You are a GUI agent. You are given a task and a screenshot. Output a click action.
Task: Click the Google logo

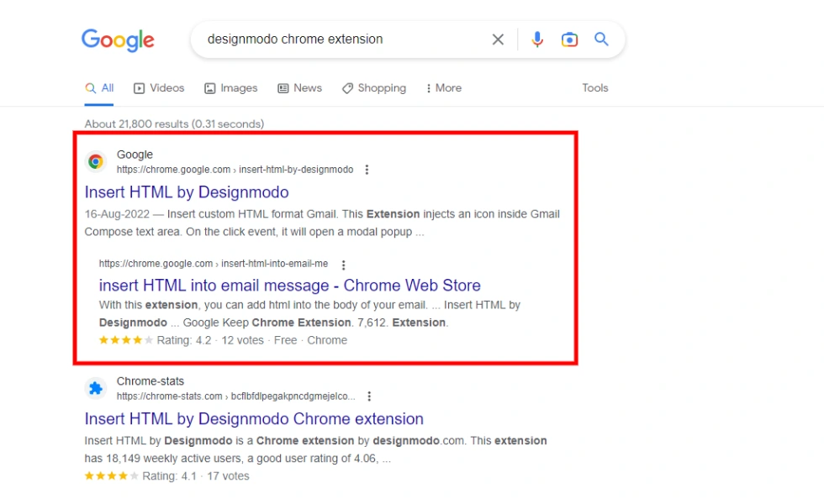point(118,40)
